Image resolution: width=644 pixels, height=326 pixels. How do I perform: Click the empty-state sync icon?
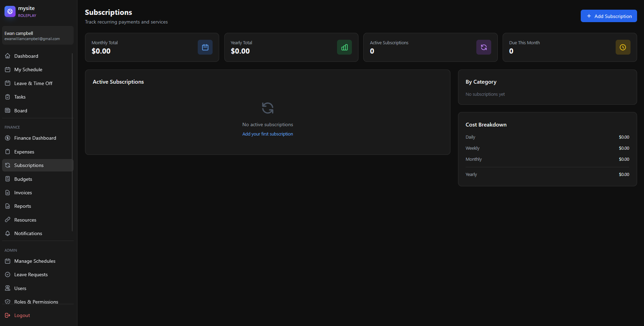point(268,108)
